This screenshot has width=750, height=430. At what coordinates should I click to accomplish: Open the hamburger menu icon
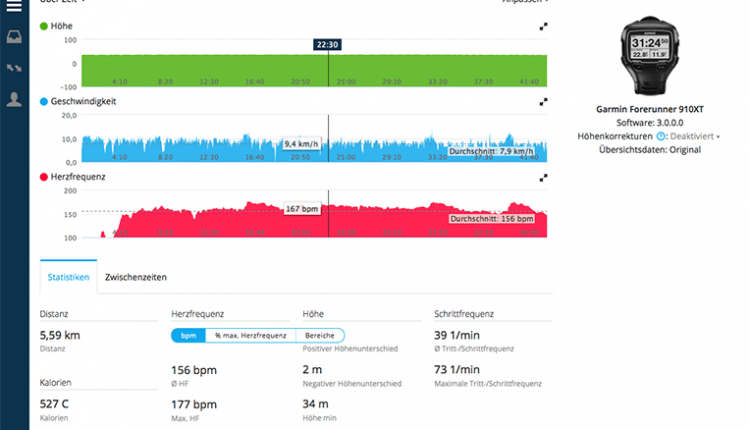tap(14, 6)
